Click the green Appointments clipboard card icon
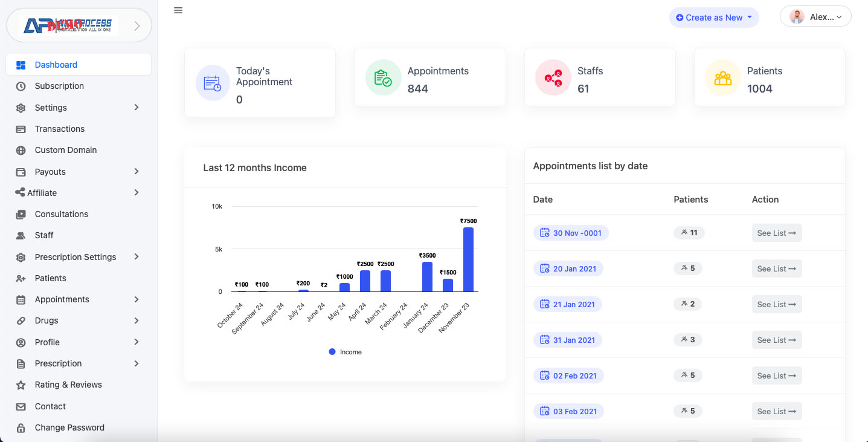The image size is (868, 442). pyautogui.click(x=383, y=77)
